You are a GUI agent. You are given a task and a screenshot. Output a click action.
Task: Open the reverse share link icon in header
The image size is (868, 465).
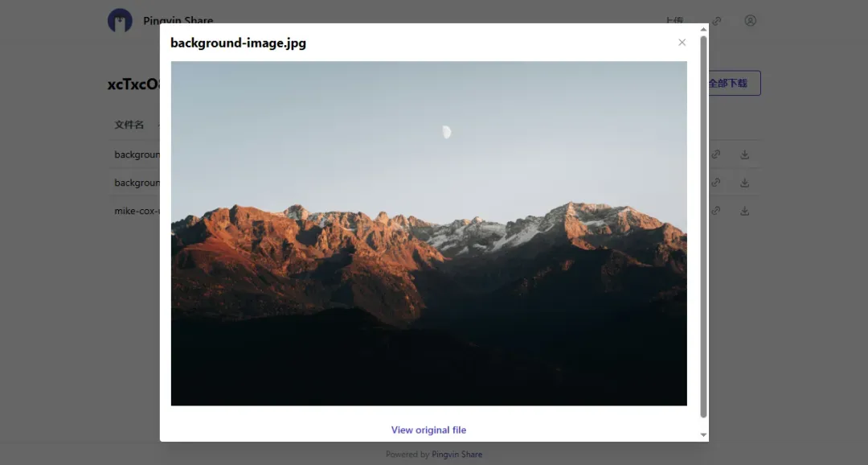(x=717, y=21)
